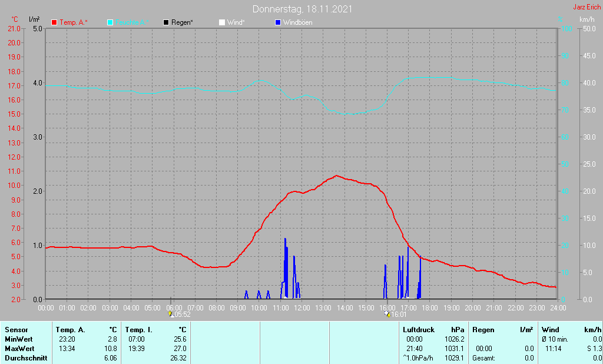
Task: Click the red Temp. A. legend swatch
Action: coord(54,23)
